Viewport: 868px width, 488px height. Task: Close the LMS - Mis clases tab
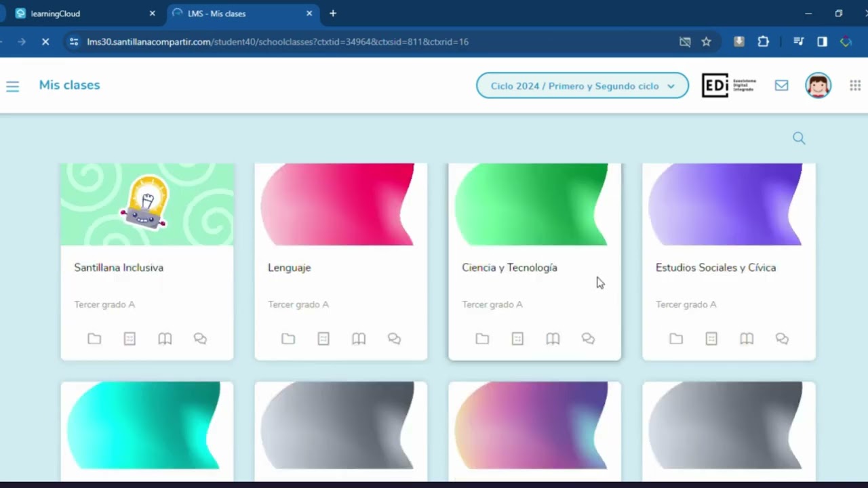click(309, 14)
